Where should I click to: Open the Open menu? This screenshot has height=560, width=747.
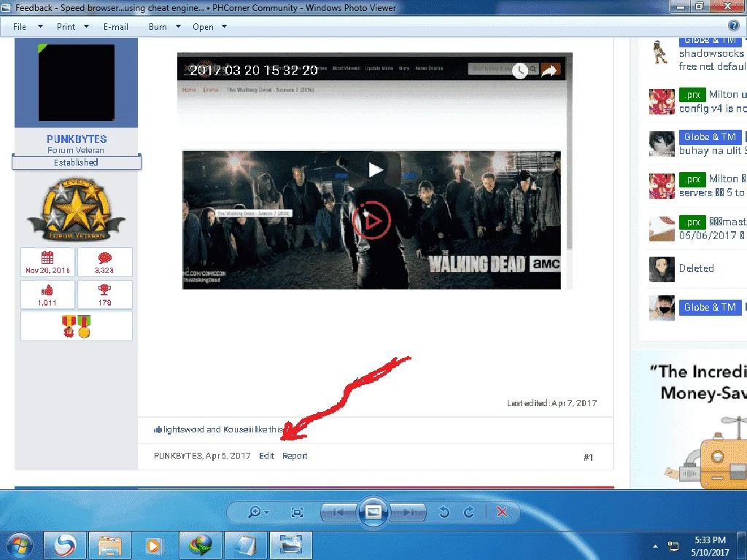pos(203,27)
